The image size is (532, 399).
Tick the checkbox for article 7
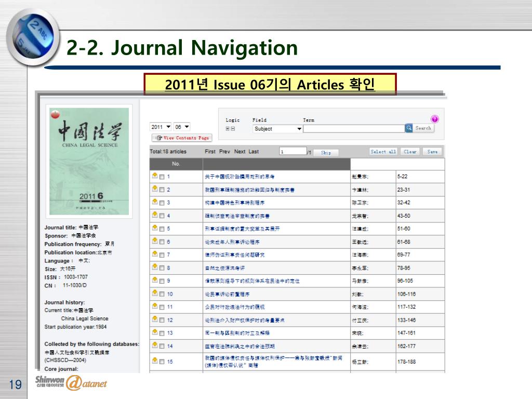tap(162, 255)
